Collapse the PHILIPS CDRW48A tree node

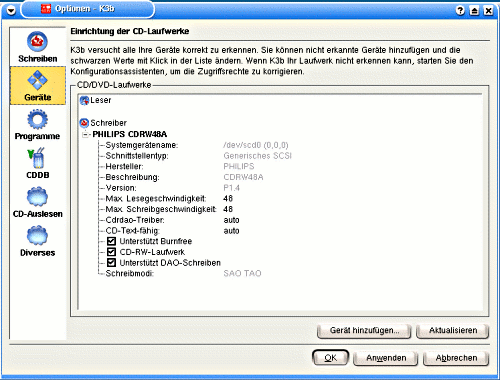coord(85,134)
